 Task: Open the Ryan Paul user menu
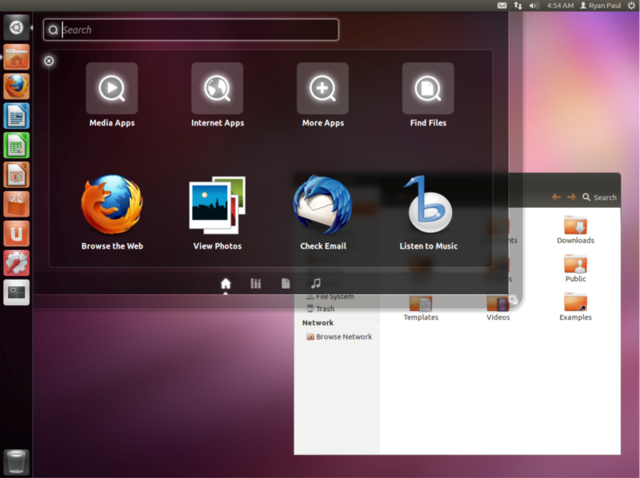pos(600,5)
